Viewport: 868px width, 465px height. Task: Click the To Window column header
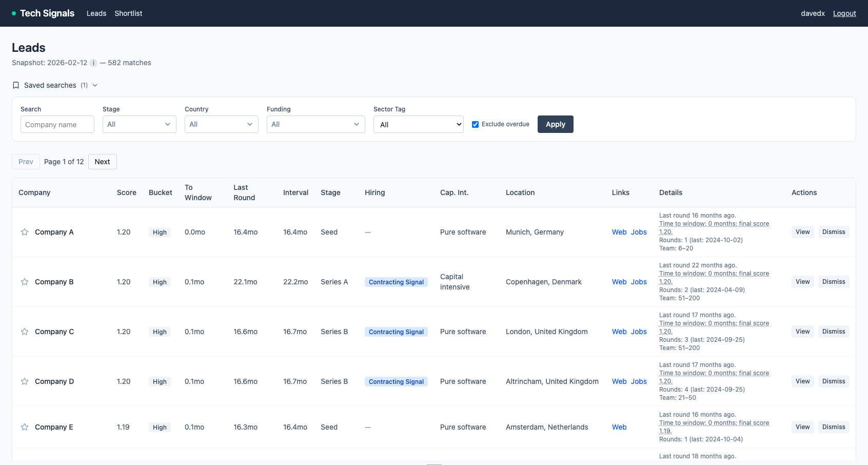coord(198,192)
